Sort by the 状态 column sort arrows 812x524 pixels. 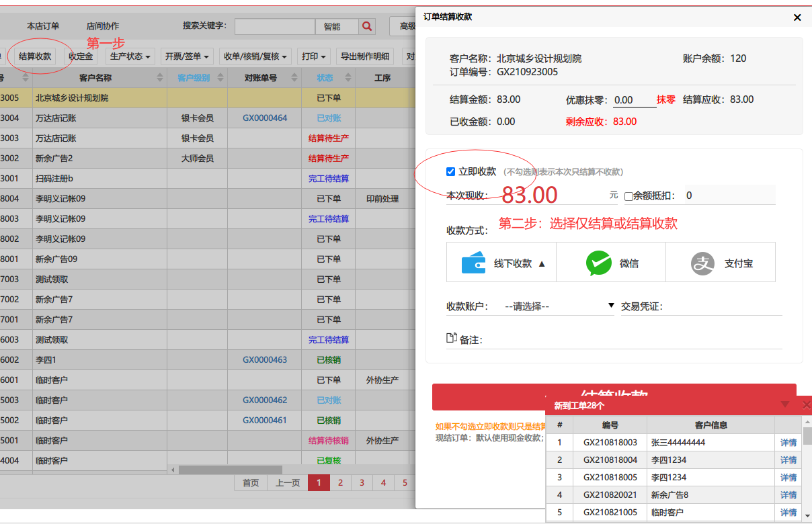(349, 78)
